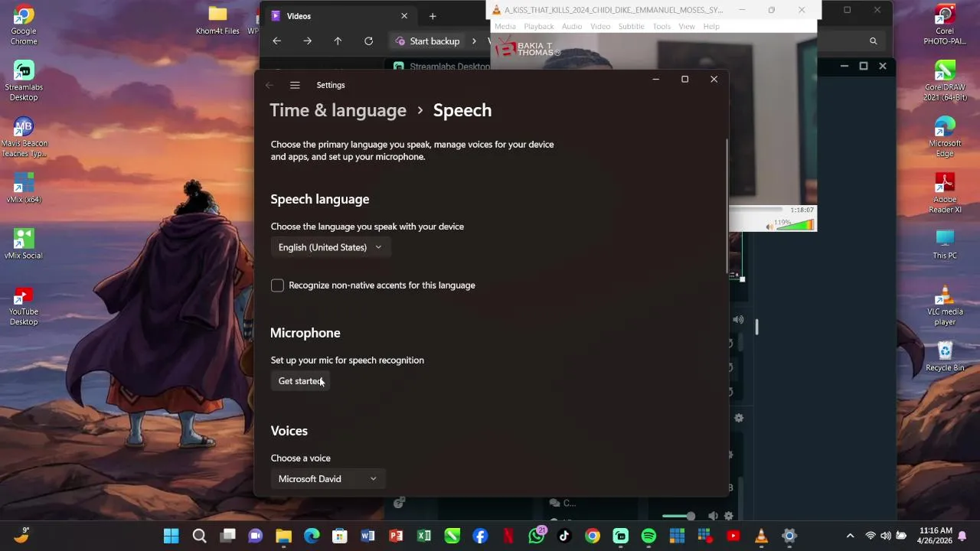Click Get started under Microphone
The height and width of the screenshot is (551, 980).
(300, 381)
